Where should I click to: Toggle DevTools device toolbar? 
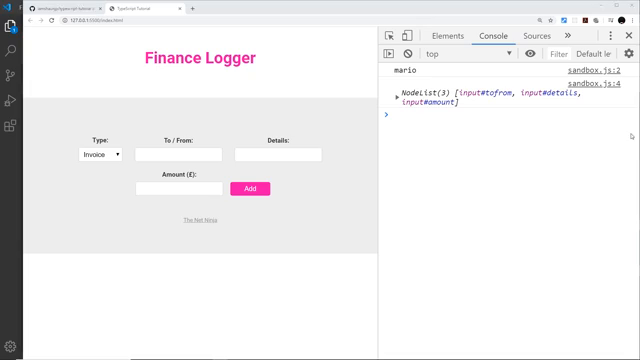[x=407, y=36]
